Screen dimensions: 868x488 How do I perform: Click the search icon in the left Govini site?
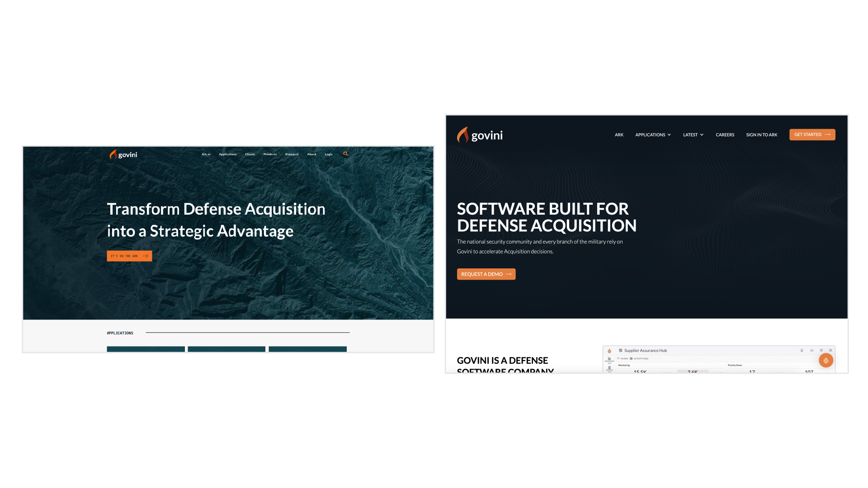tap(345, 154)
